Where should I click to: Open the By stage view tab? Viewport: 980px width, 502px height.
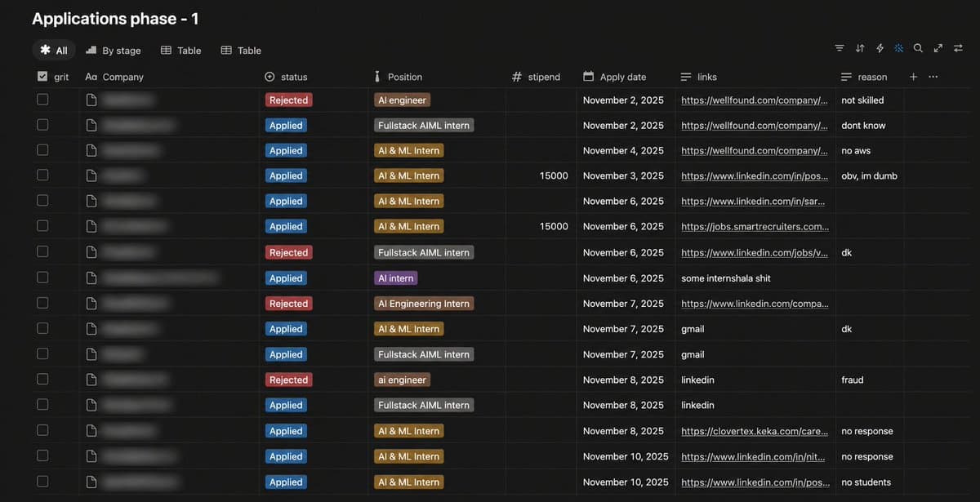tap(114, 50)
